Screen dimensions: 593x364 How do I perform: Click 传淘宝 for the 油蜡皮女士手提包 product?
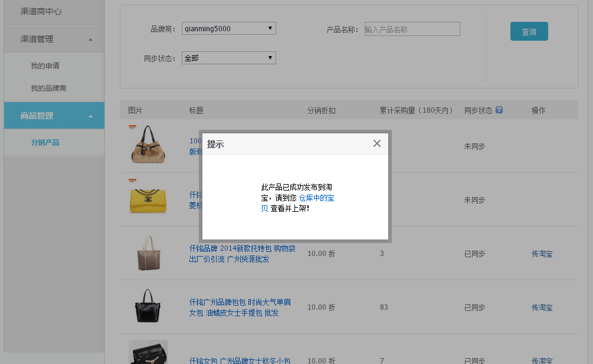tap(542, 307)
